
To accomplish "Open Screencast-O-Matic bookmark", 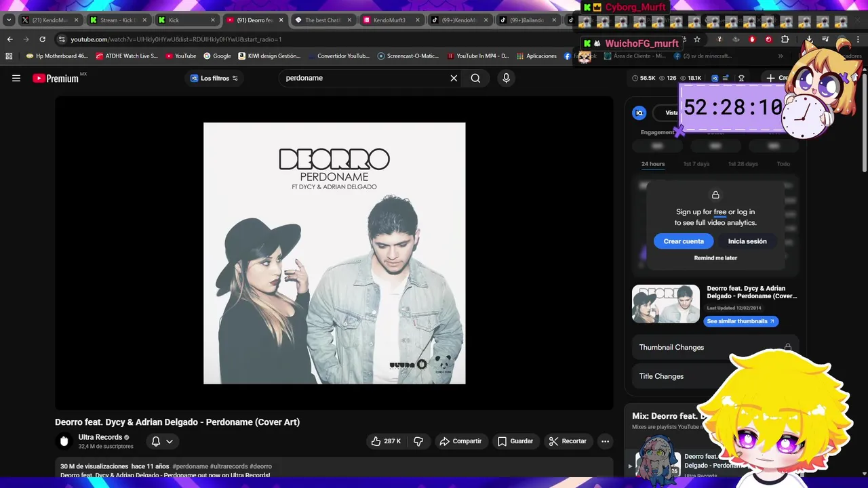I will 408,56.
